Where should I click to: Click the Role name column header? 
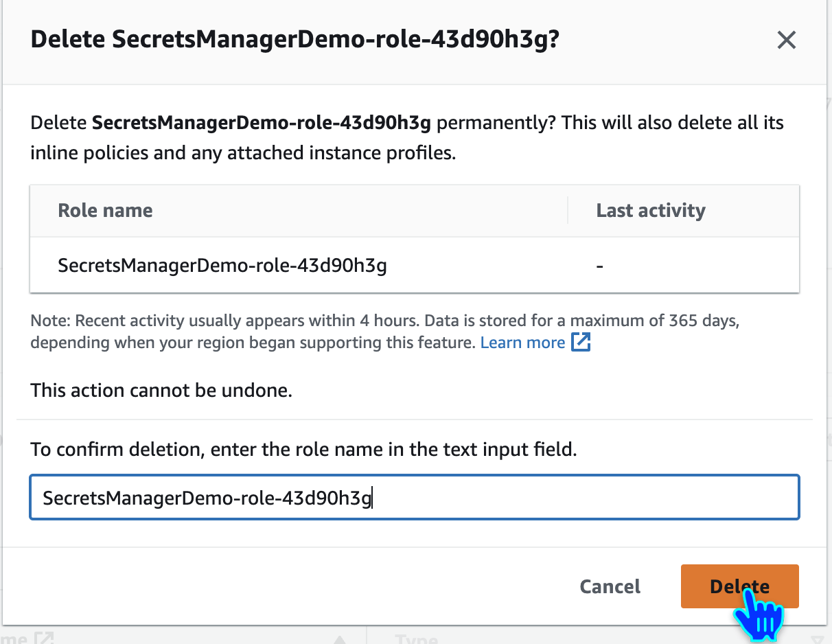(106, 211)
